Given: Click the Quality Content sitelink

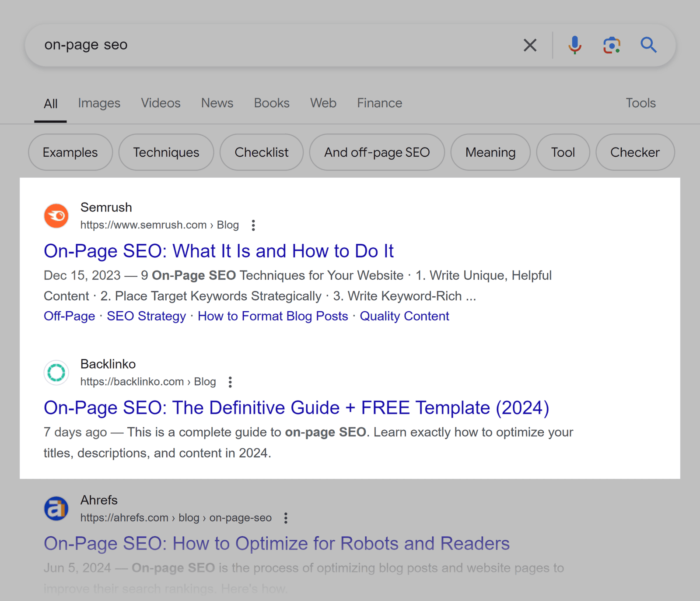Looking at the screenshot, I should (404, 316).
